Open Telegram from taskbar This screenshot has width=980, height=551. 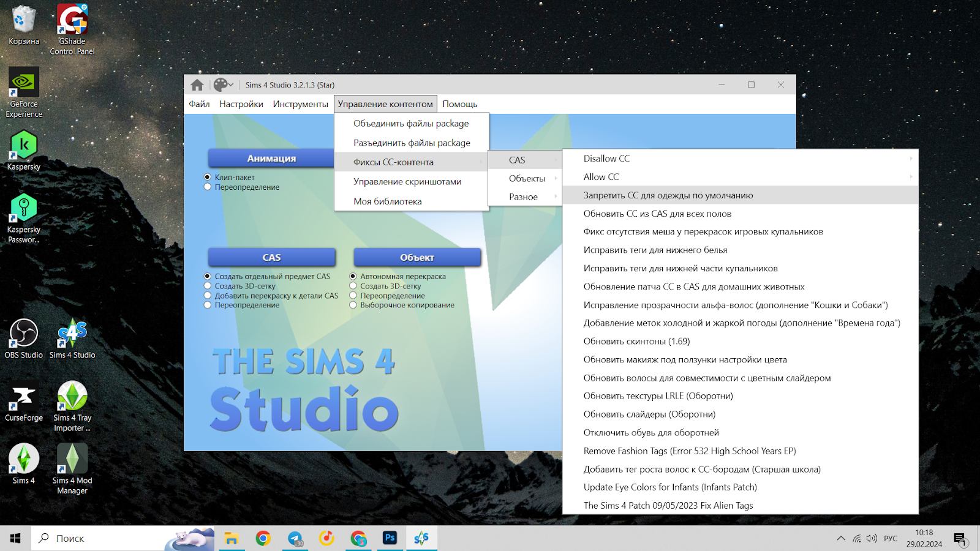295,538
